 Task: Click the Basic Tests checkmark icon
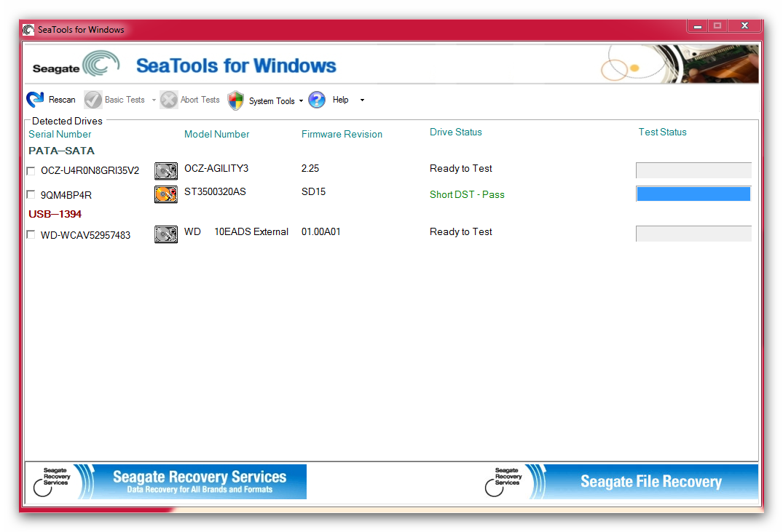pyautogui.click(x=93, y=100)
